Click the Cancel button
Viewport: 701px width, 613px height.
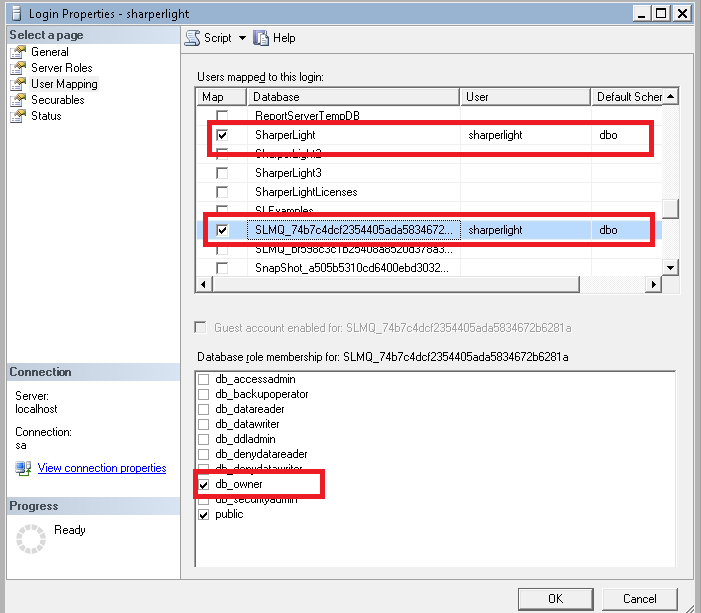coord(640,599)
